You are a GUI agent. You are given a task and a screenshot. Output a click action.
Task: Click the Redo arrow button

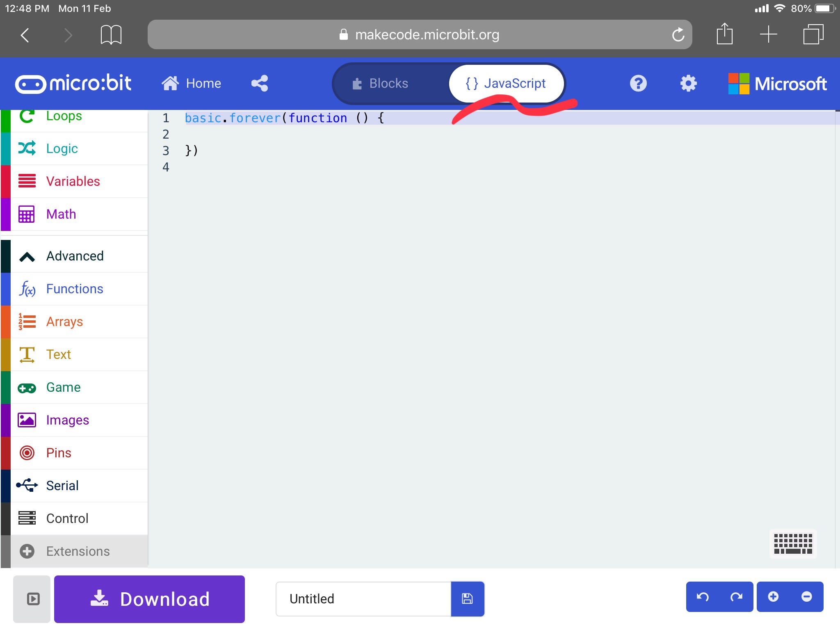click(736, 597)
